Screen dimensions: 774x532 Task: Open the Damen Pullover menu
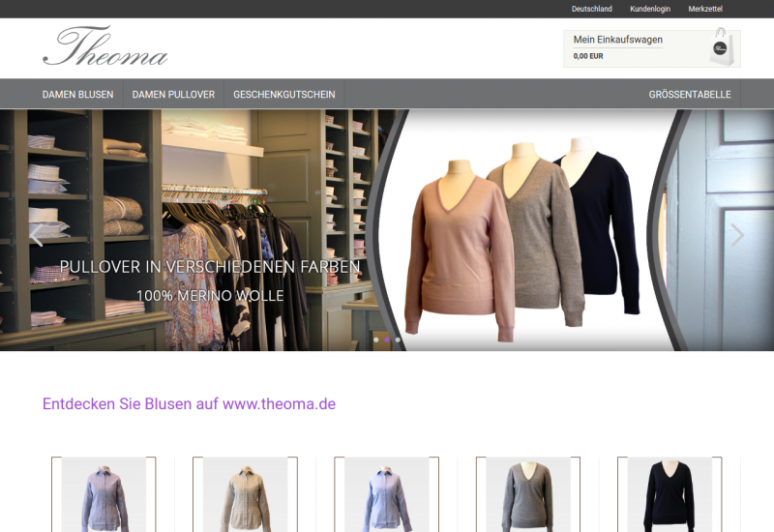[173, 95]
